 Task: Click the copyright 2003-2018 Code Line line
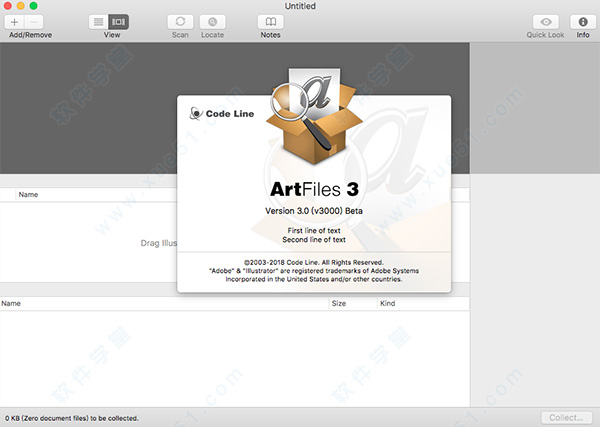click(x=314, y=262)
